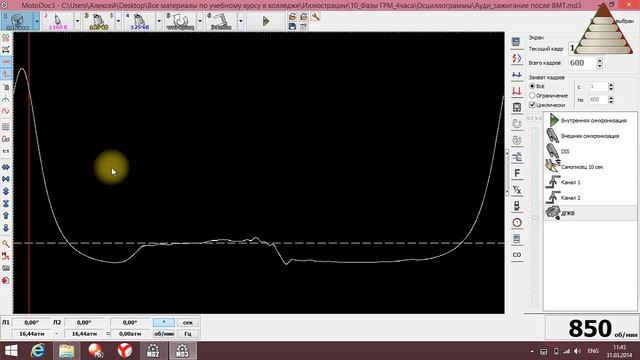
Task: Adjust the 'по' end frame stepper
Action: pos(611,100)
